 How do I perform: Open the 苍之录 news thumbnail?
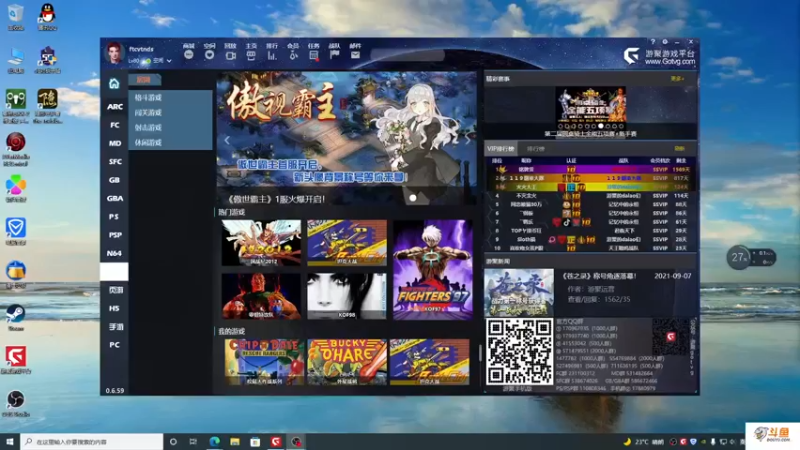point(519,292)
